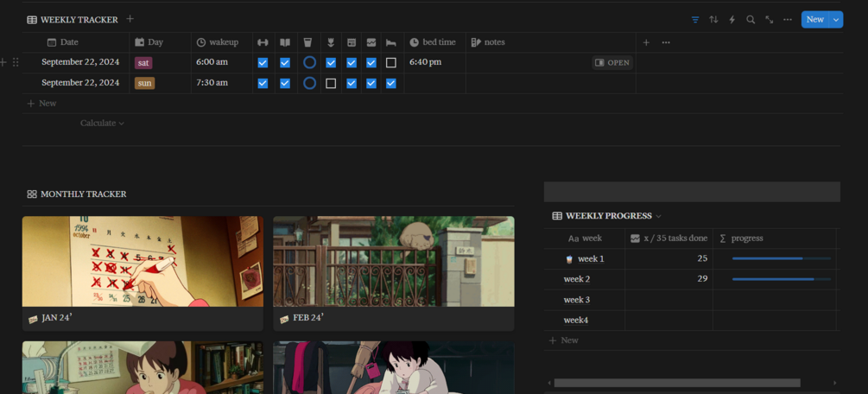Uncheck the dumbbell checkbox in the sat row
This screenshot has height=394, width=868.
tap(263, 62)
